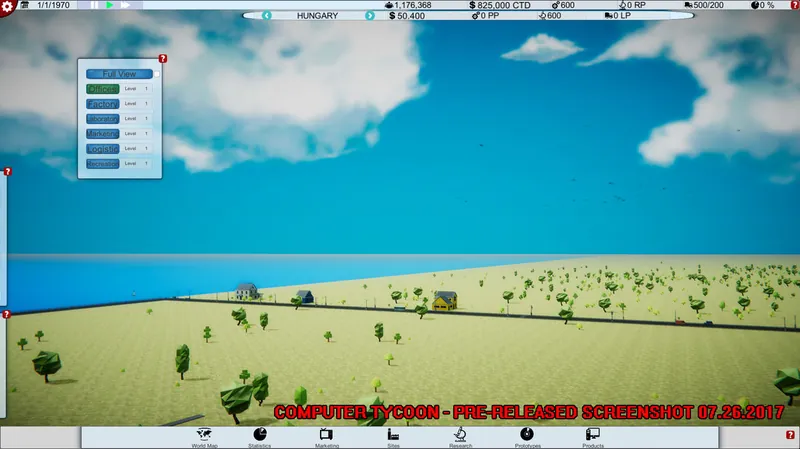This screenshot has width=800, height=449.
Task: Click the calendar icon beside the date
Action: pyautogui.click(x=24, y=5)
